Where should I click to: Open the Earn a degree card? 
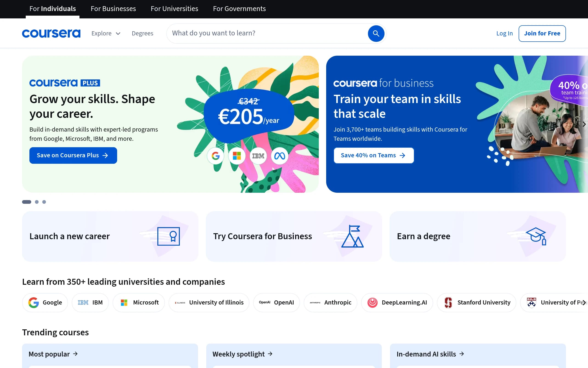pyautogui.click(x=478, y=236)
